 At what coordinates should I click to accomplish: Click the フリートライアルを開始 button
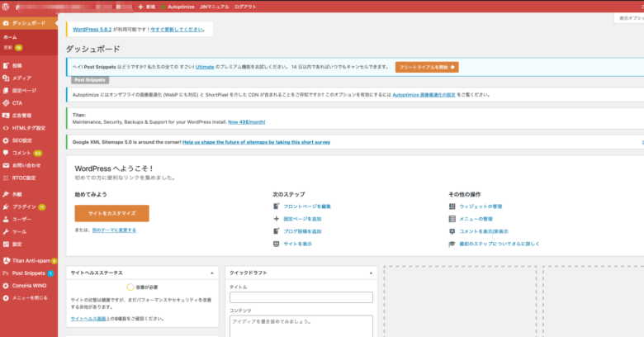coord(427,67)
